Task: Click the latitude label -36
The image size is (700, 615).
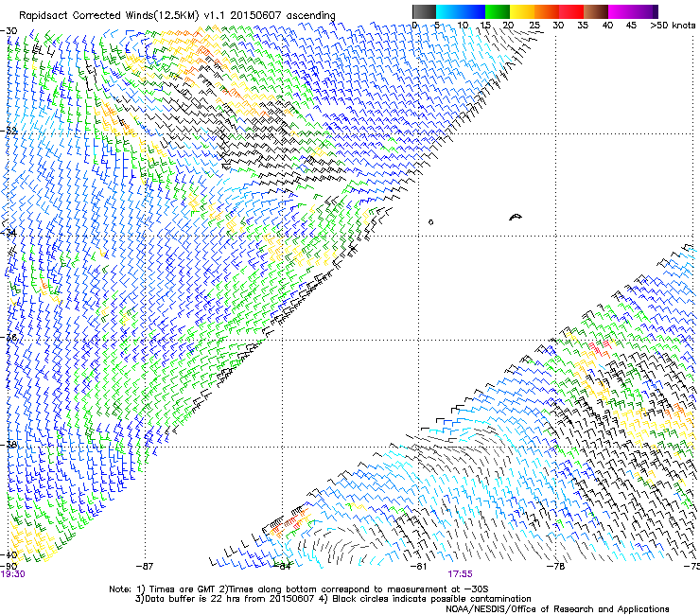Action: point(9,337)
